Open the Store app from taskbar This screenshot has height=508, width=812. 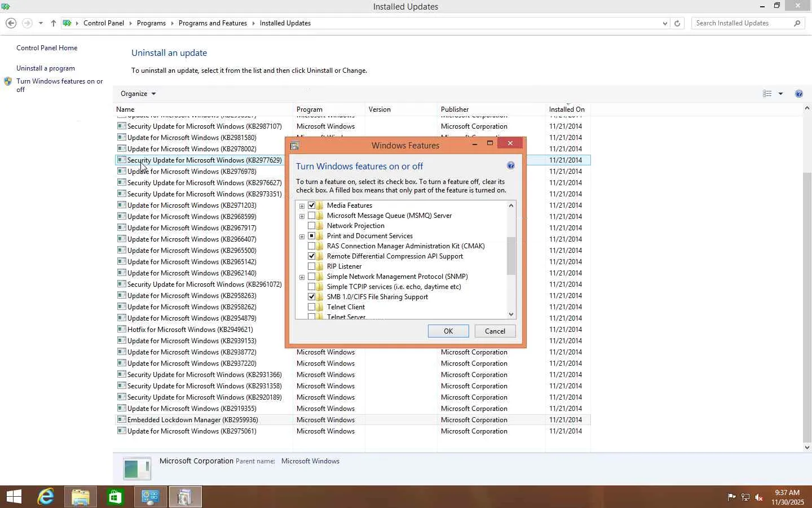click(115, 497)
